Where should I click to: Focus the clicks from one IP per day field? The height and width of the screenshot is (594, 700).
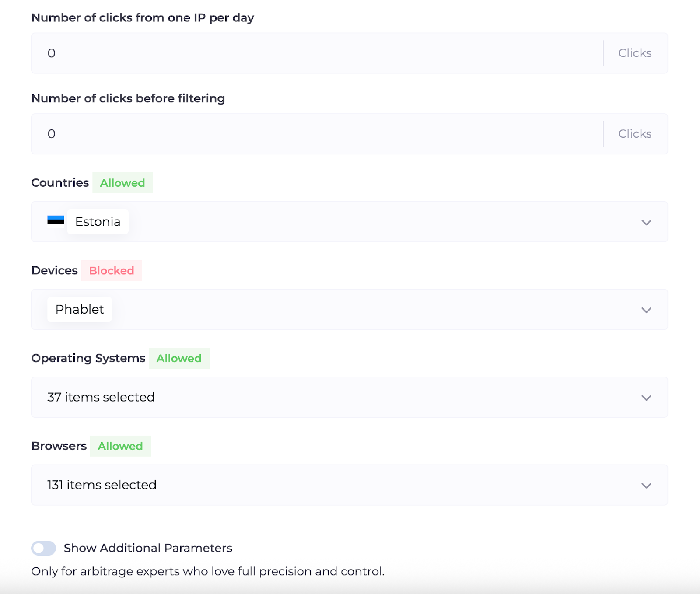point(315,53)
